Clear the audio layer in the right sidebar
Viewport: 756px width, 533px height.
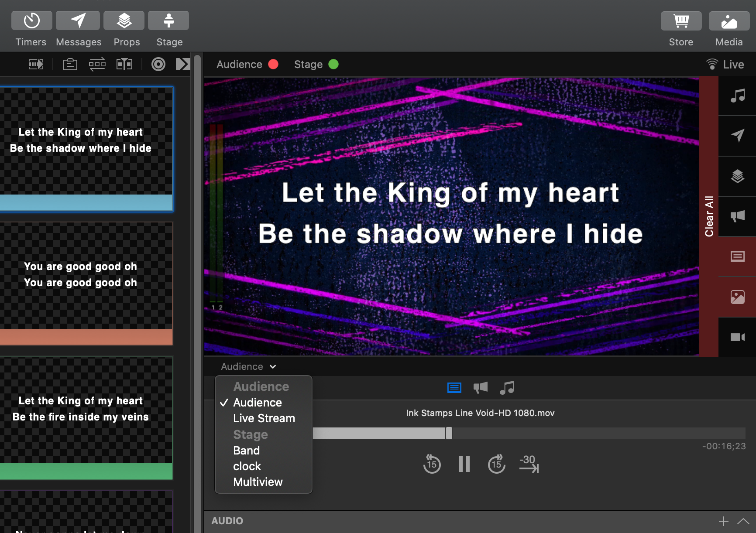[x=738, y=96]
